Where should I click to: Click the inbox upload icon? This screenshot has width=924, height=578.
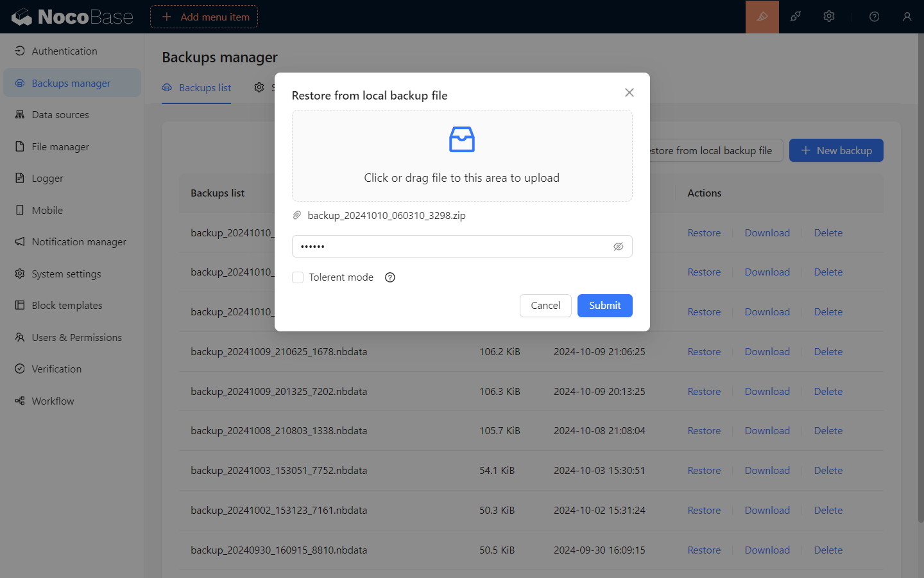pos(461,139)
